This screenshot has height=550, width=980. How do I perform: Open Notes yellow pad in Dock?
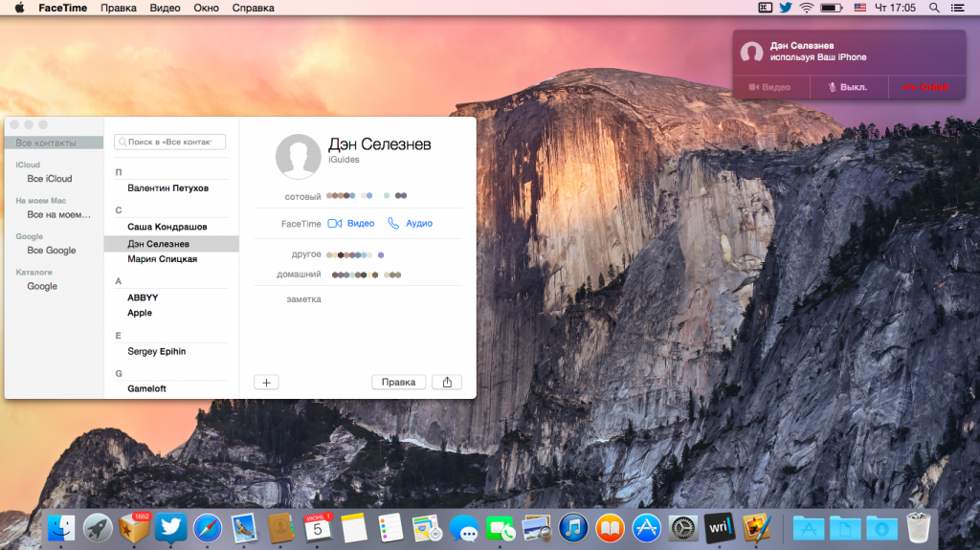pos(354,529)
